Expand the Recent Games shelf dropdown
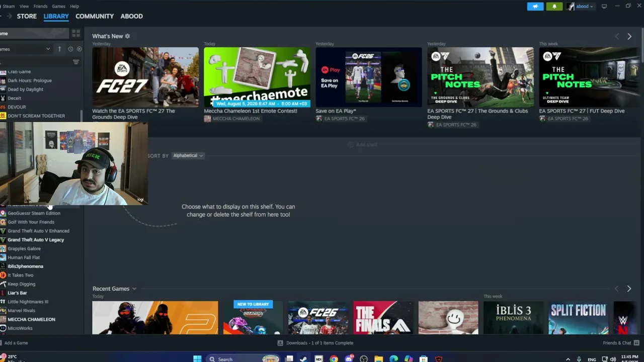 134,289
